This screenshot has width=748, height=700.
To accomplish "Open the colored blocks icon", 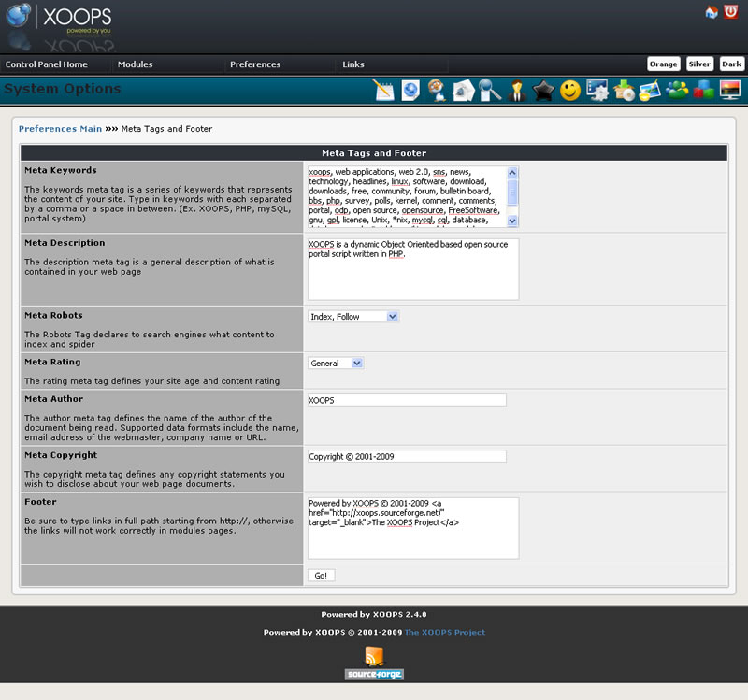I will point(704,90).
